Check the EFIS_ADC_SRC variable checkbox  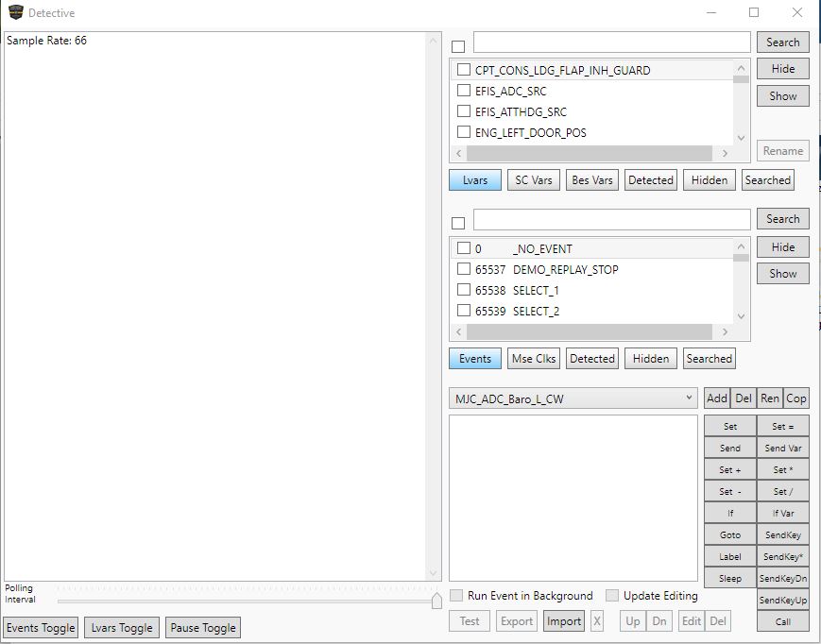[x=464, y=91]
